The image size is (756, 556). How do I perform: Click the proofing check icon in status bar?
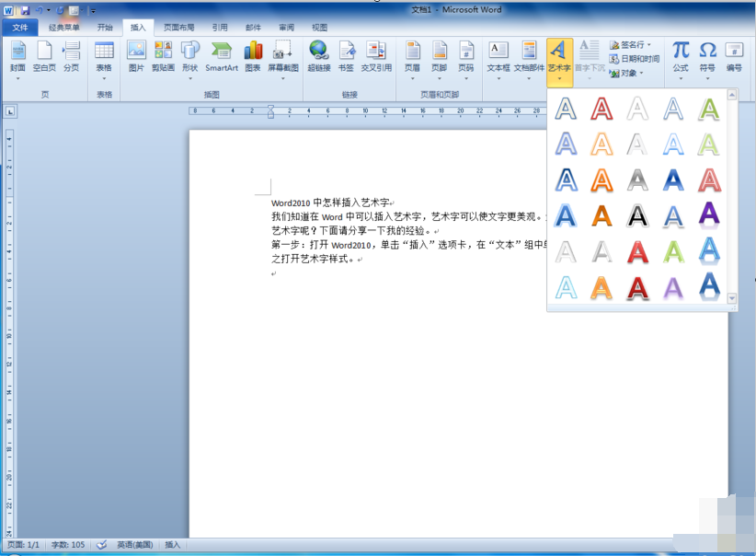pos(102,545)
